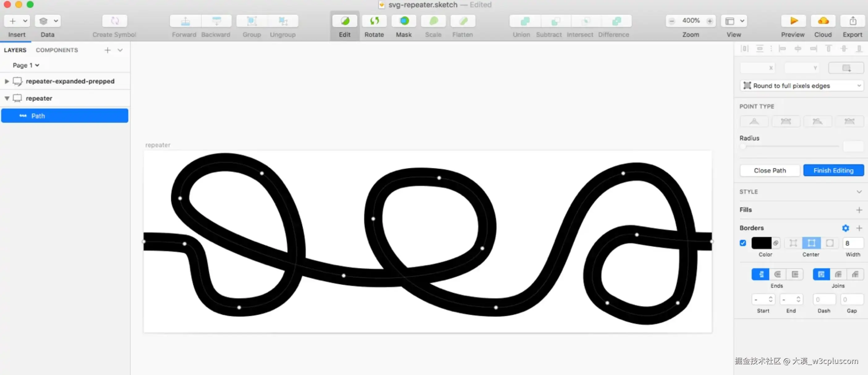Click the Edit tool icon
868x375 pixels.
(x=345, y=21)
